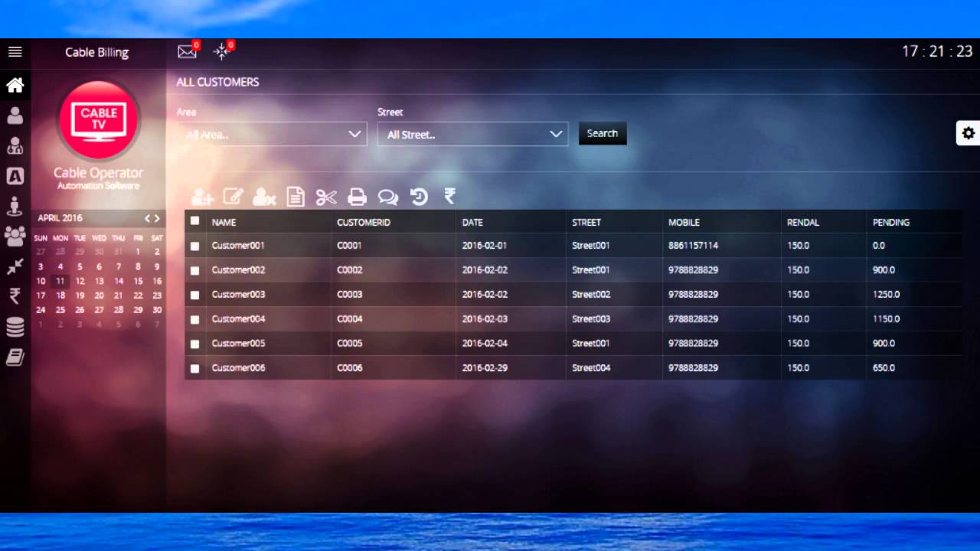This screenshot has height=551, width=980.
Task: Open the rupee sidebar icon
Action: [x=15, y=296]
